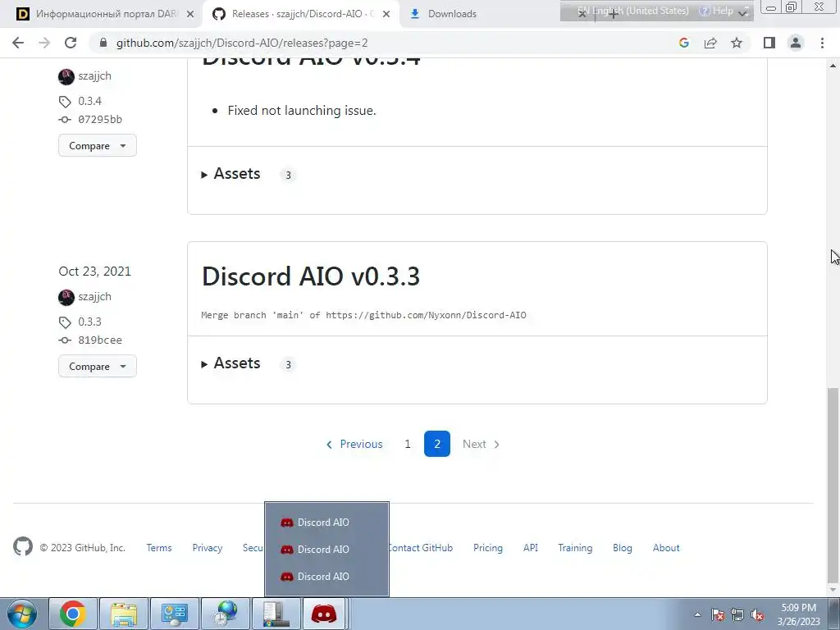Open the Blog footer link

point(623,548)
